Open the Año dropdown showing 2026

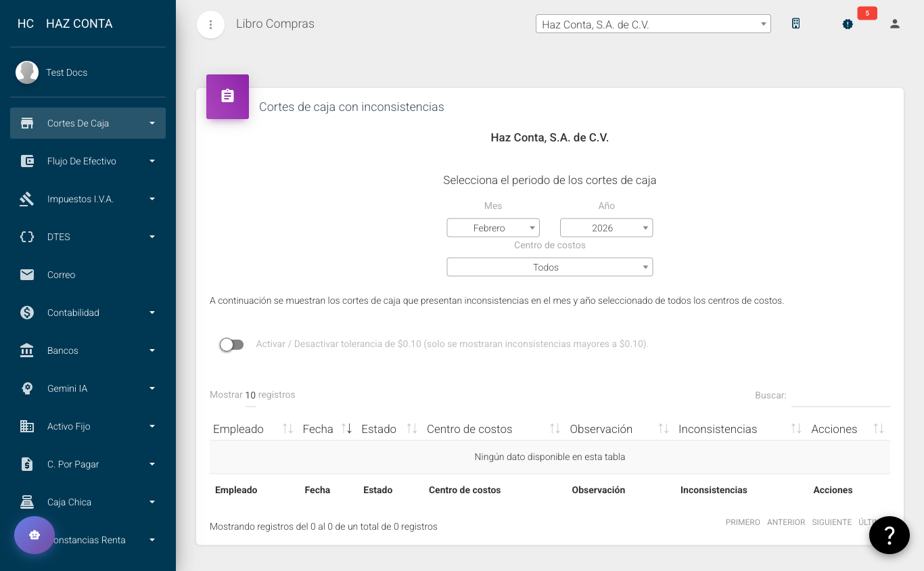click(x=606, y=227)
